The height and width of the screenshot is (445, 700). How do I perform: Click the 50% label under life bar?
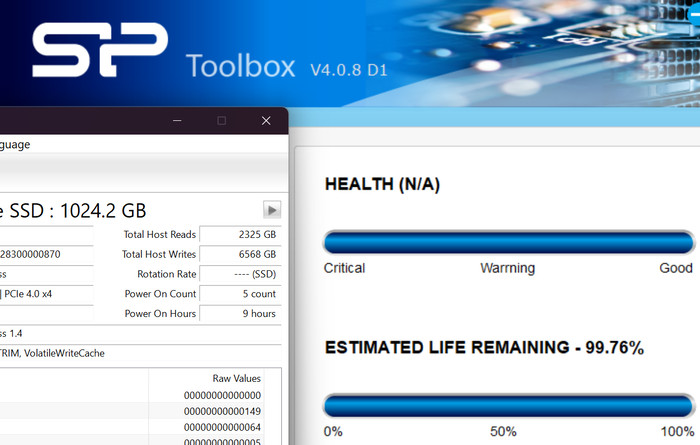pyautogui.click(x=503, y=431)
